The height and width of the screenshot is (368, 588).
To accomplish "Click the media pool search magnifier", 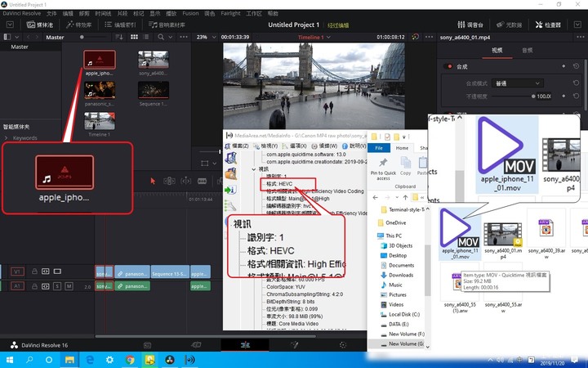I will click(161, 37).
